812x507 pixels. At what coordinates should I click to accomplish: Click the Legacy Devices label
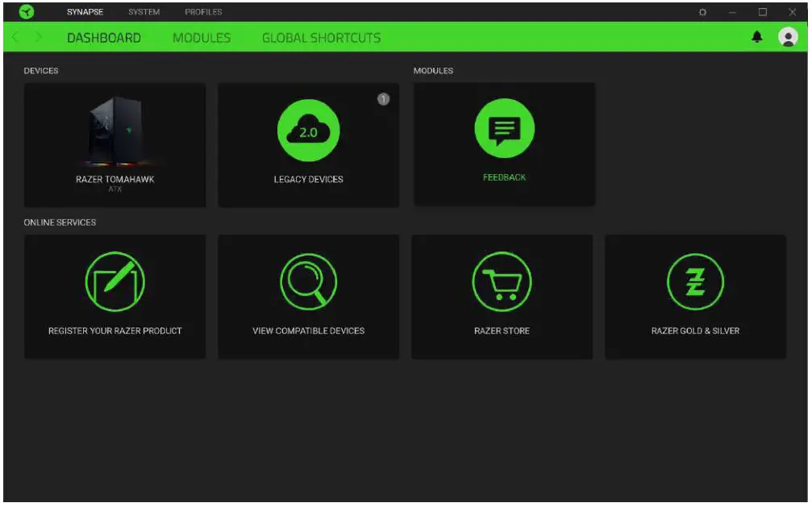click(x=309, y=179)
